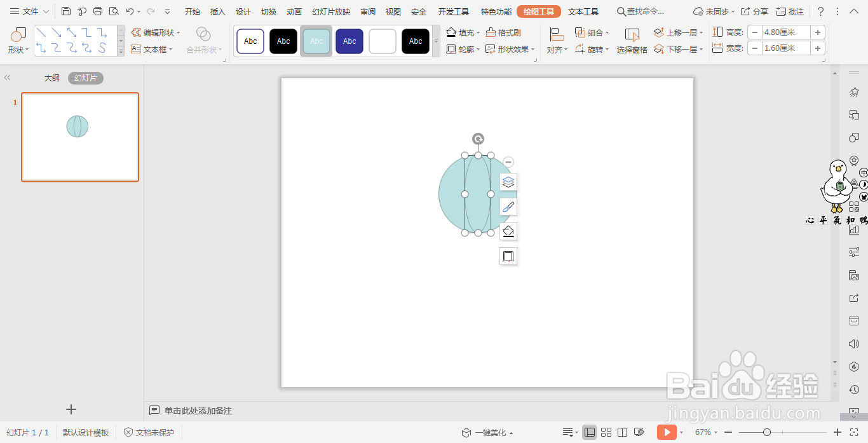868x443 pixels.
Task: Click the add new slide plus button
Action: pyautogui.click(x=71, y=409)
